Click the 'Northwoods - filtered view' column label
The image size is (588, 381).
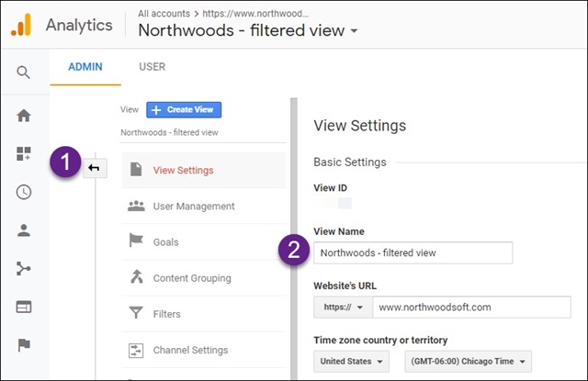click(169, 132)
